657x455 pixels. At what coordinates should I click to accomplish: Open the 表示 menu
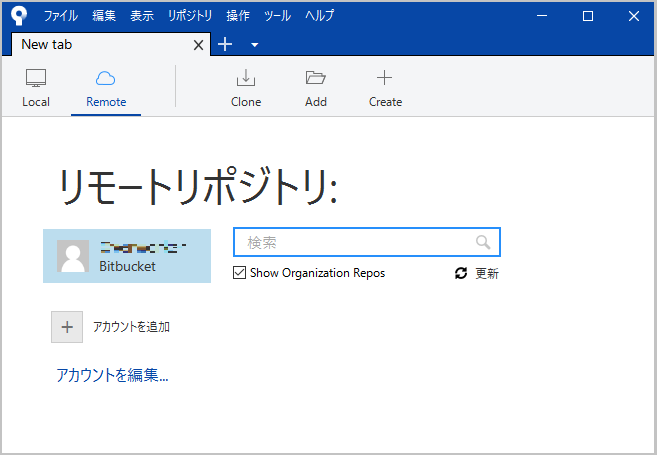(x=142, y=16)
